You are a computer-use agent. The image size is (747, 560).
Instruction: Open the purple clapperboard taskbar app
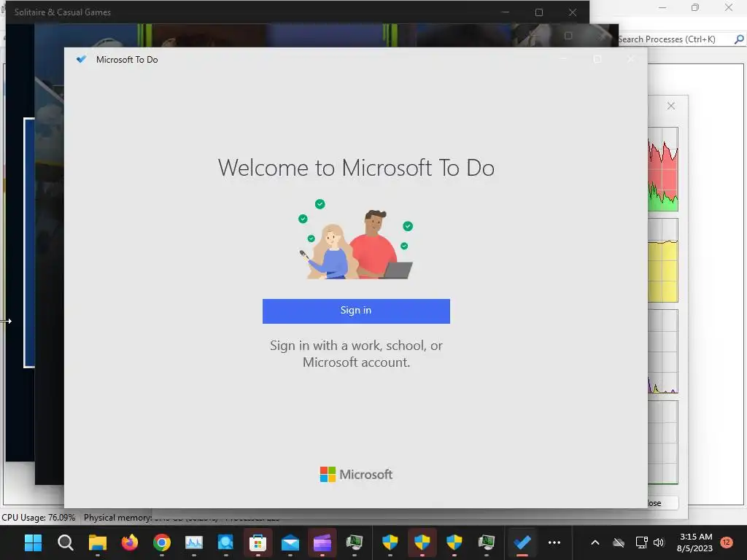(x=322, y=542)
